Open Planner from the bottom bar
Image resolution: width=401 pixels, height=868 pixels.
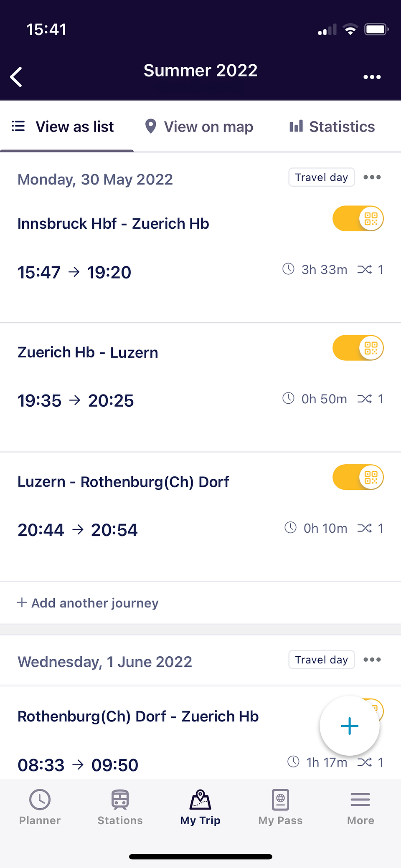tap(40, 807)
